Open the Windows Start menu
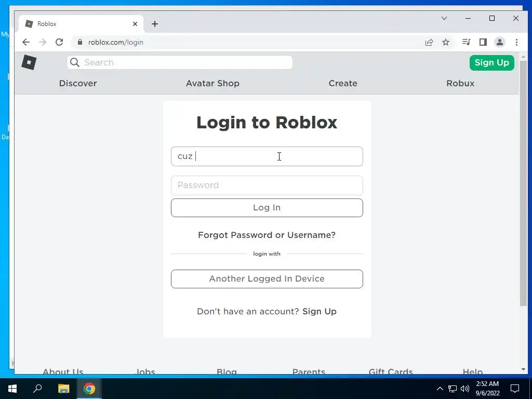 click(x=12, y=389)
